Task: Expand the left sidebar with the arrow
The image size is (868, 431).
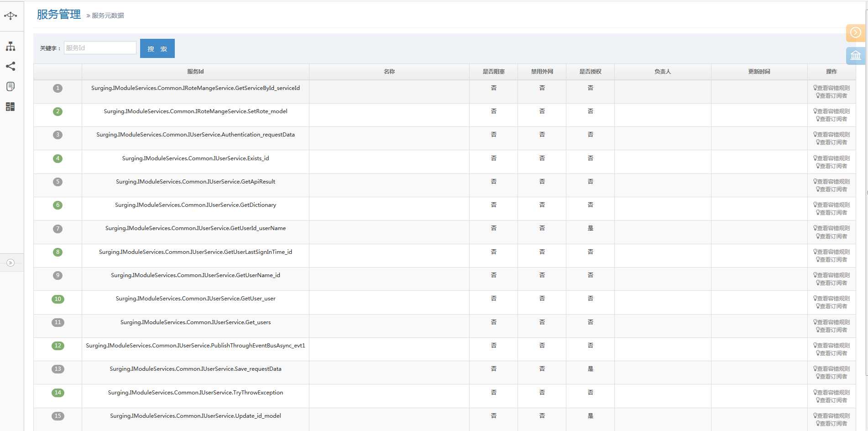Action: click(10, 263)
